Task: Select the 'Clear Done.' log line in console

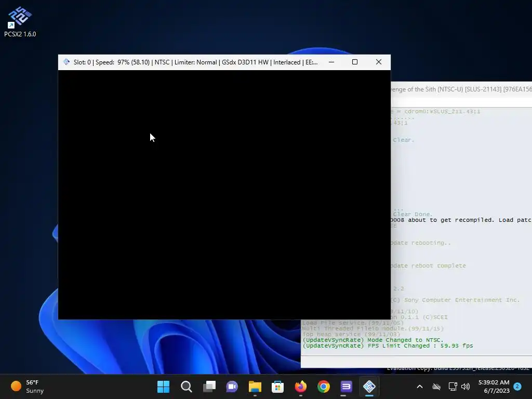Action: pyautogui.click(x=413, y=214)
